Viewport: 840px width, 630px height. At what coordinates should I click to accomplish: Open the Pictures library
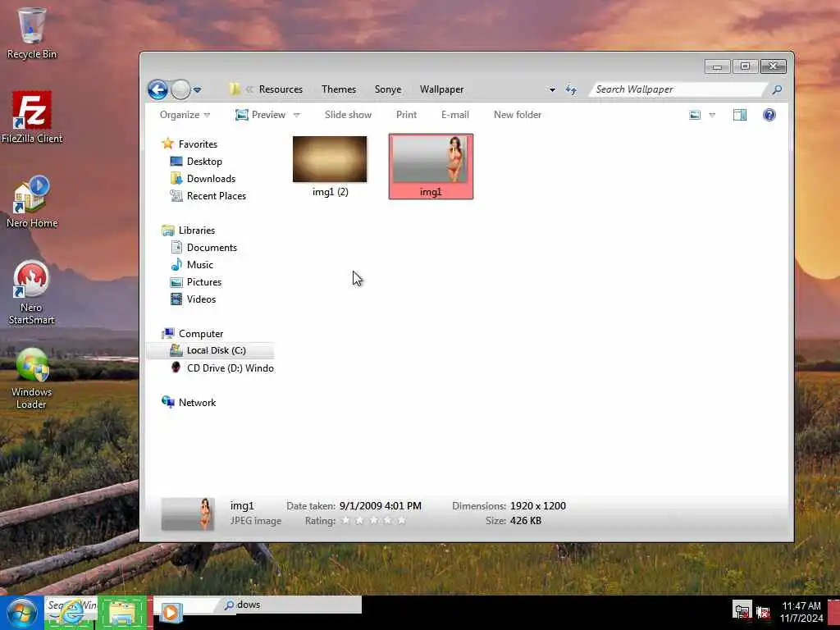tap(204, 282)
